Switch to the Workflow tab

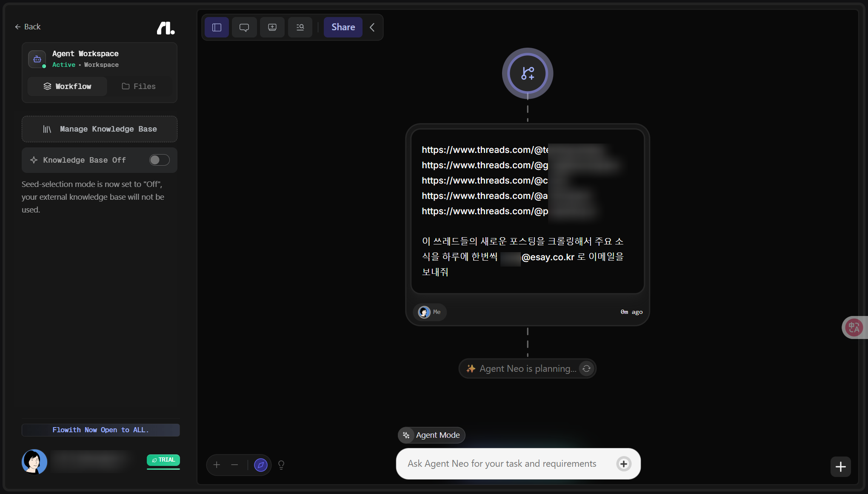tap(67, 86)
